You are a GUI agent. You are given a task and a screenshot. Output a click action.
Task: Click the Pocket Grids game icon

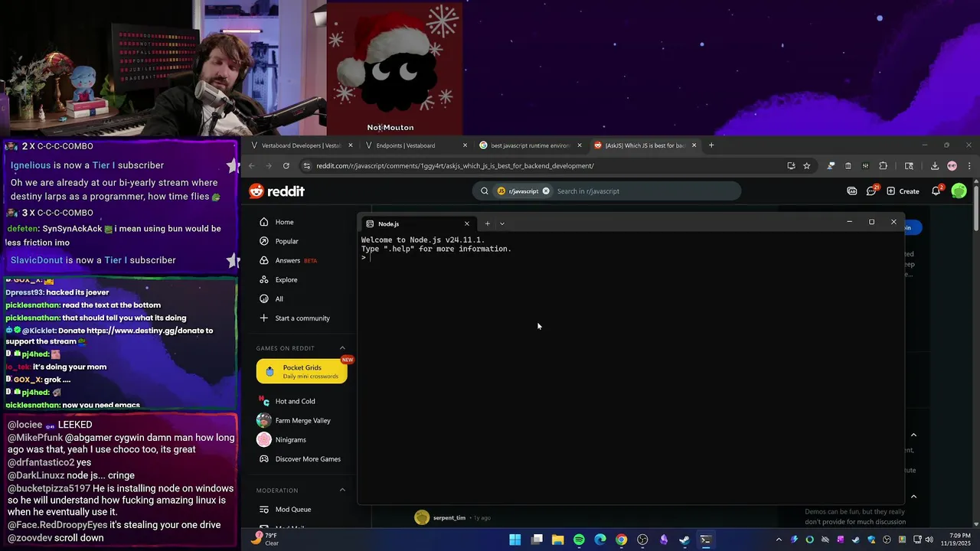click(x=269, y=372)
